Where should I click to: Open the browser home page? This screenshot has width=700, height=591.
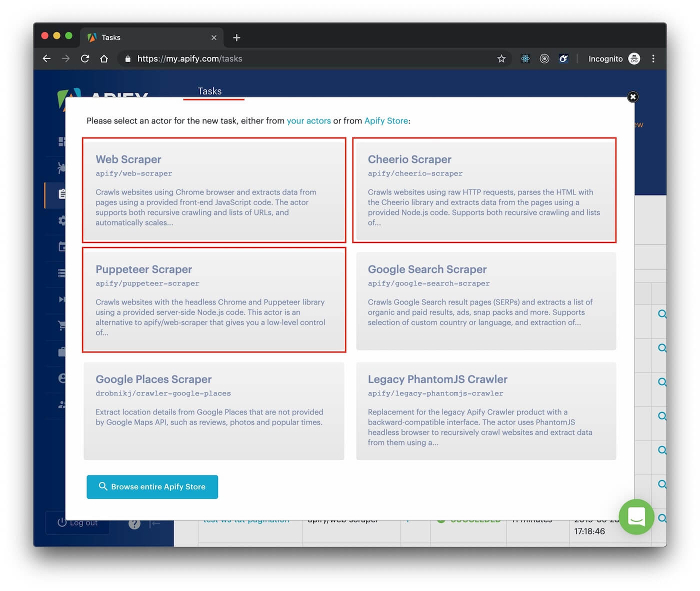[x=104, y=58]
